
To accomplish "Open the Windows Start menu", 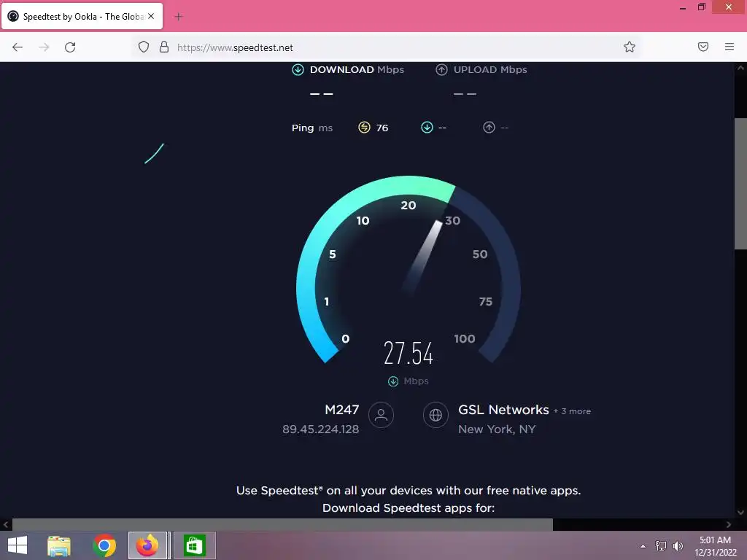I will pyautogui.click(x=18, y=545).
